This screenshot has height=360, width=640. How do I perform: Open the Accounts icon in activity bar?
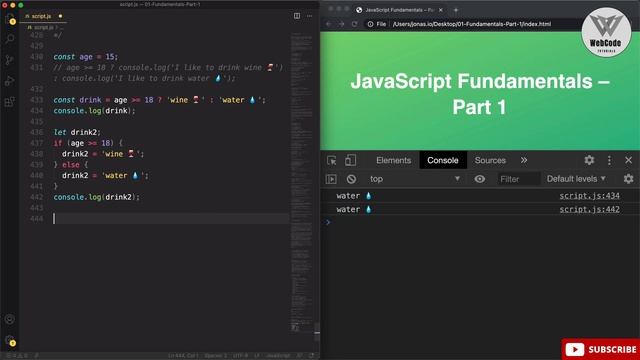9,319
